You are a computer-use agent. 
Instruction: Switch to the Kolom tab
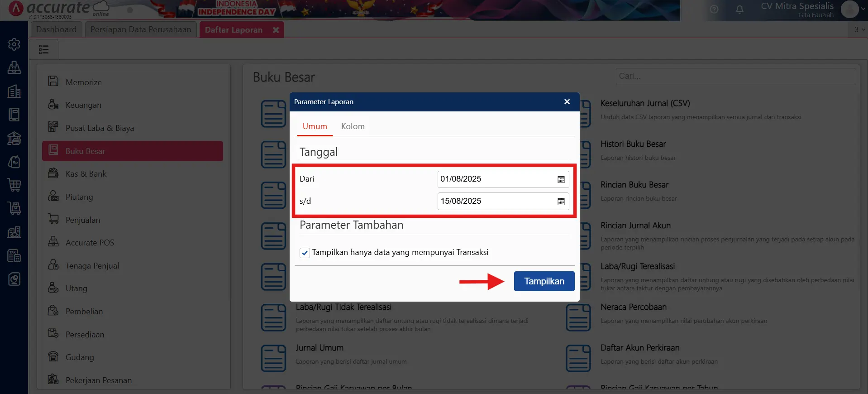coord(353,126)
